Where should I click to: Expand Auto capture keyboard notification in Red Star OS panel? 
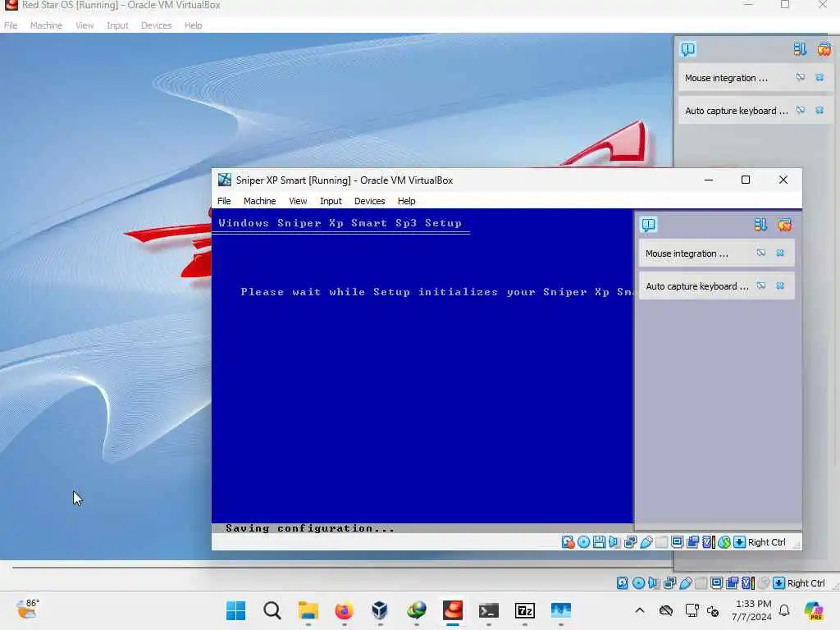(737, 111)
